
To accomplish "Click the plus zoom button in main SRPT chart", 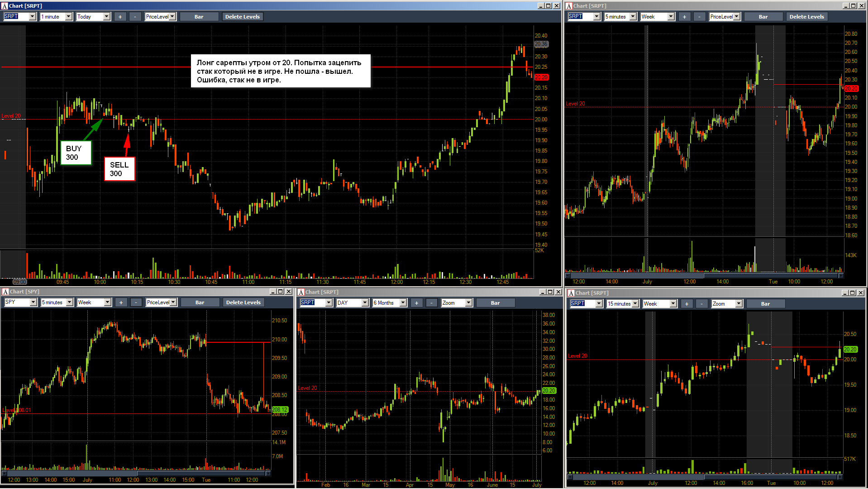I will tap(120, 17).
